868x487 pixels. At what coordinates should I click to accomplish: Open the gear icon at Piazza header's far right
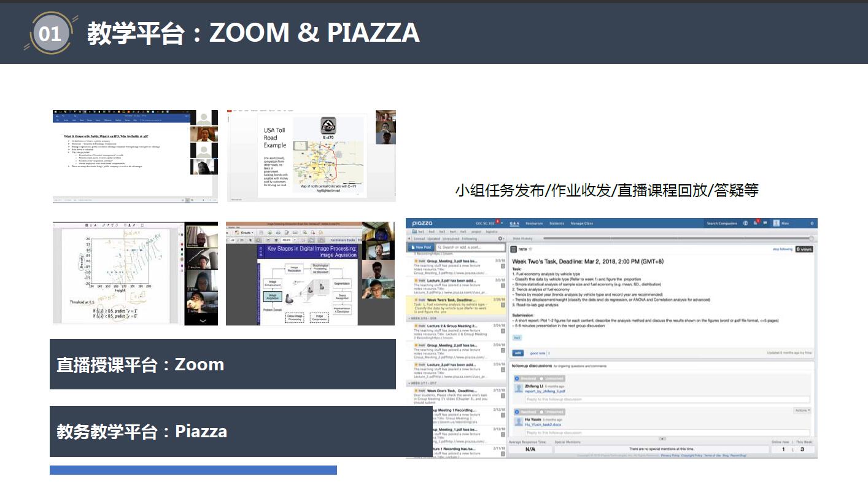[x=812, y=223]
